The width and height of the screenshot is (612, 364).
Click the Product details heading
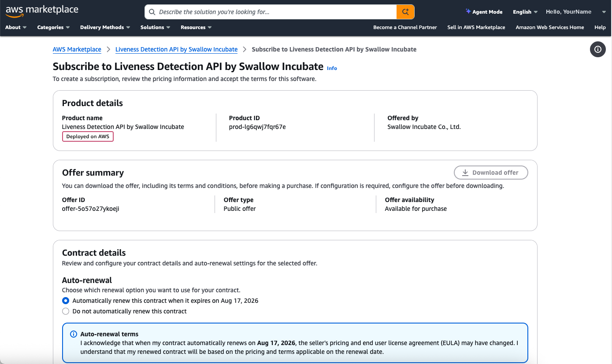93,103
